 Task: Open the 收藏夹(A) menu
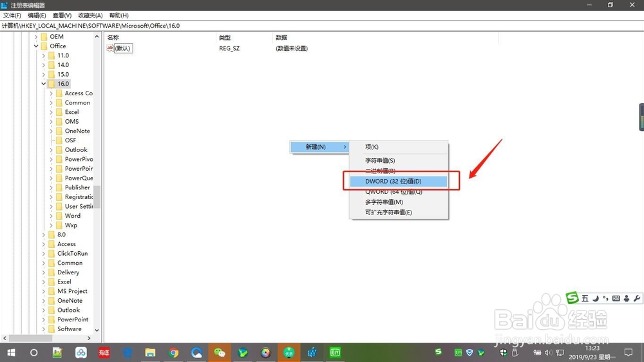click(x=90, y=15)
